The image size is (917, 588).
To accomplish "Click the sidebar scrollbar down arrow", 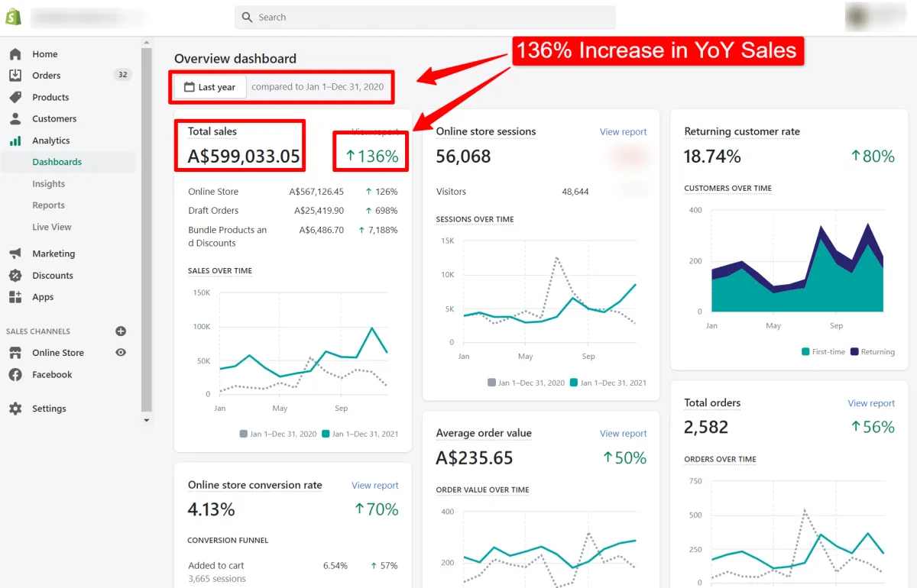I will tap(147, 420).
